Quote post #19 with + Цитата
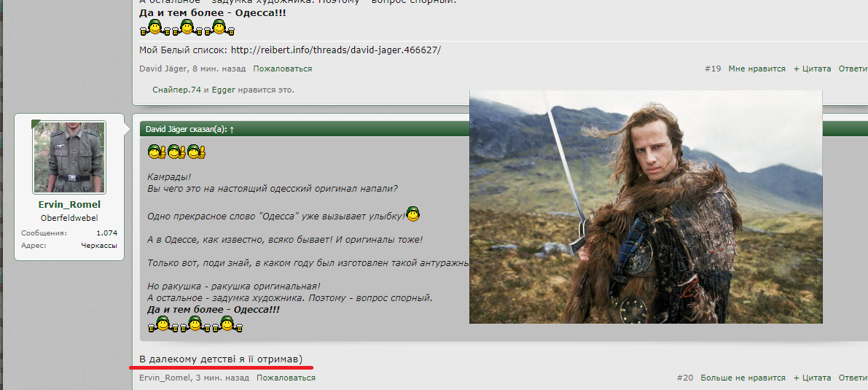Screen dimensions: 868x390 coord(812,69)
